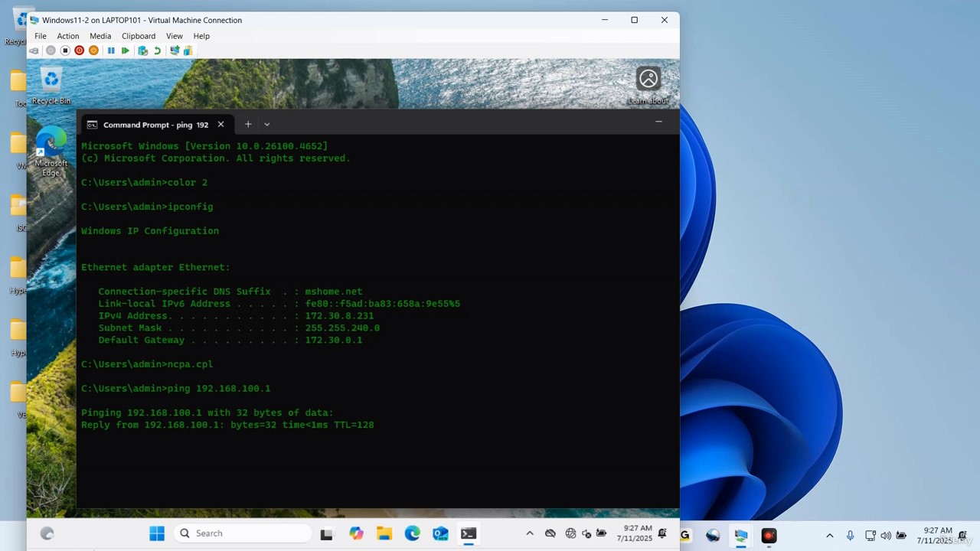Click the G app icon on host taskbar
The width and height of the screenshot is (980, 551).
pyautogui.click(x=684, y=536)
